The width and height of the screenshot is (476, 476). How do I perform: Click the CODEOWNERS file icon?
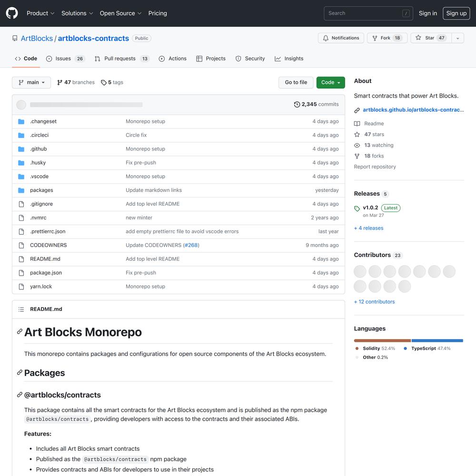point(21,245)
